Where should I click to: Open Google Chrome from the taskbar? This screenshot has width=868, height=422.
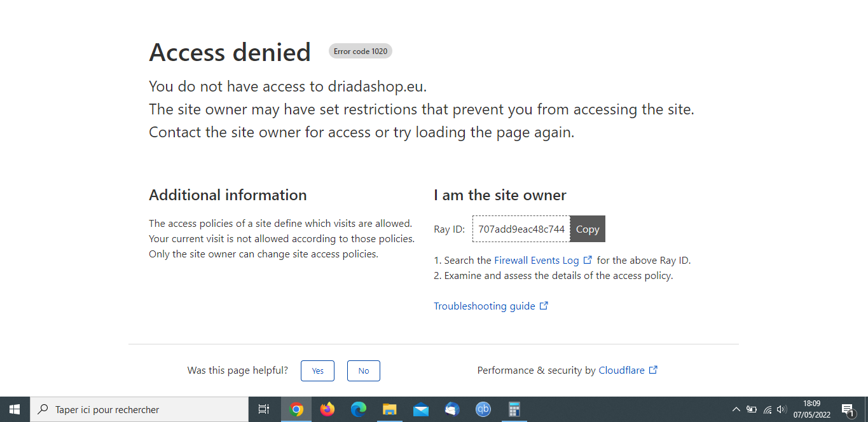(x=296, y=410)
